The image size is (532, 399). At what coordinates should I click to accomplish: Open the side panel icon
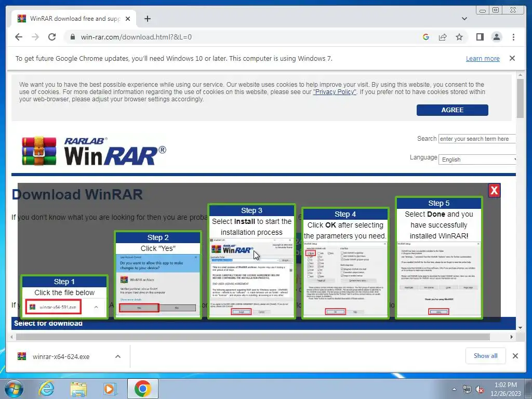coord(480,37)
